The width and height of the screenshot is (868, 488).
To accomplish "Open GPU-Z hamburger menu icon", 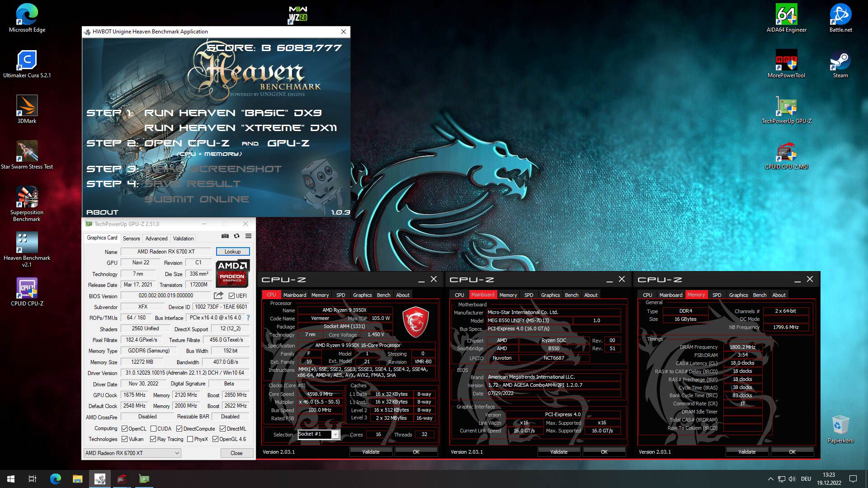I will point(248,236).
